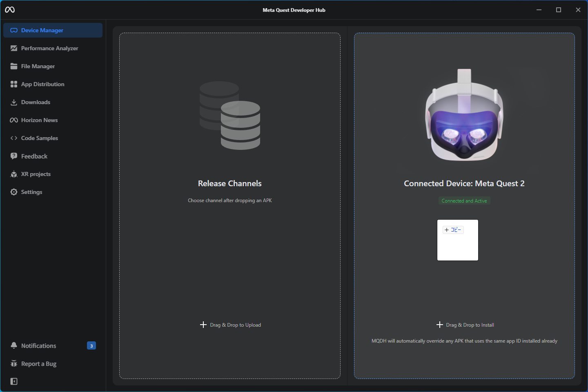588x392 pixels.
Task: Click the Performance Analyzer chart icon
Action: (14, 48)
